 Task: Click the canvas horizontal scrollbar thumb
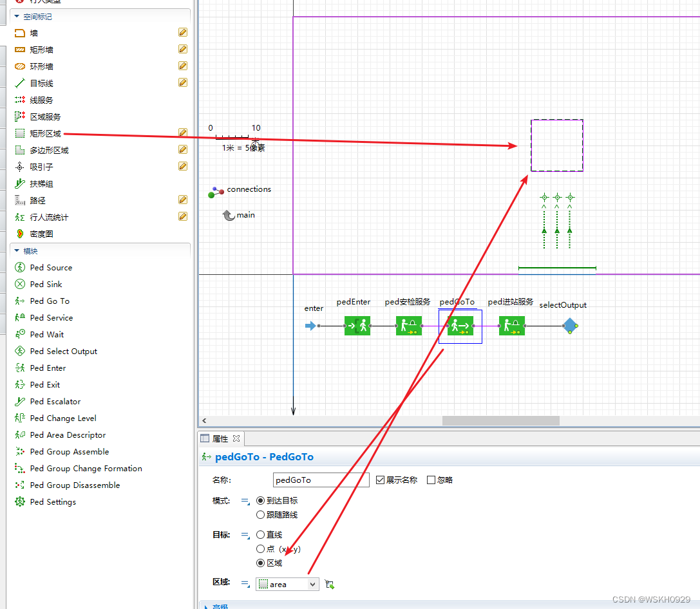coord(501,421)
